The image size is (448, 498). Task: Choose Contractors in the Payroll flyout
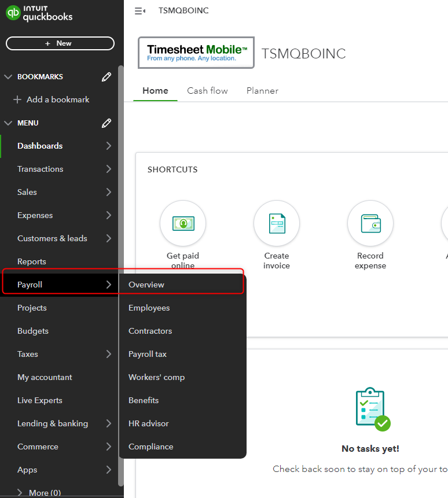(x=150, y=331)
